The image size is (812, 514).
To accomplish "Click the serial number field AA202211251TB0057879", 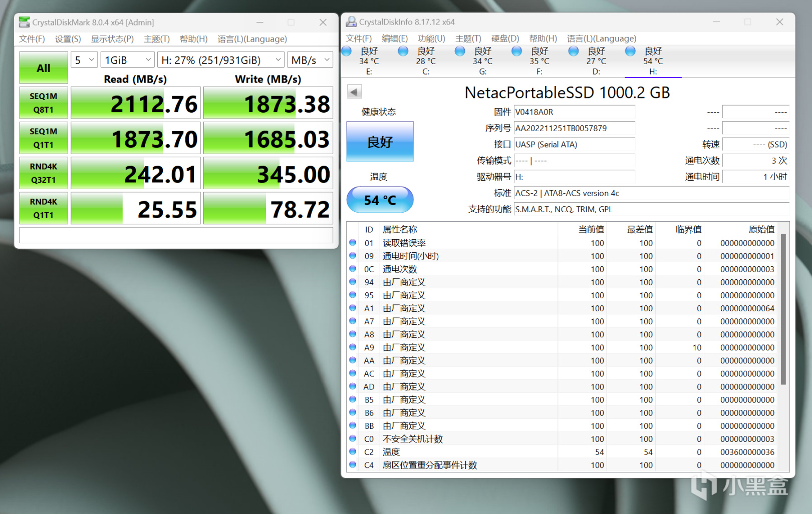I will 575,128.
